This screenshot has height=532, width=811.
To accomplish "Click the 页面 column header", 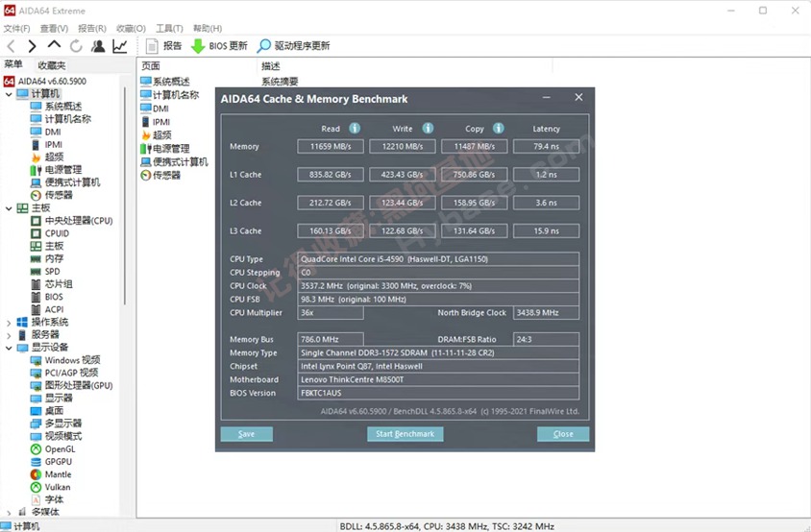I will (x=151, y=66).
